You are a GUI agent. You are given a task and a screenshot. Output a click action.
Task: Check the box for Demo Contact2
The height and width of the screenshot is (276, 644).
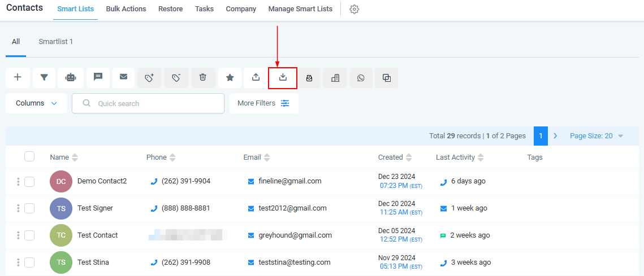(x=29, y=182)
